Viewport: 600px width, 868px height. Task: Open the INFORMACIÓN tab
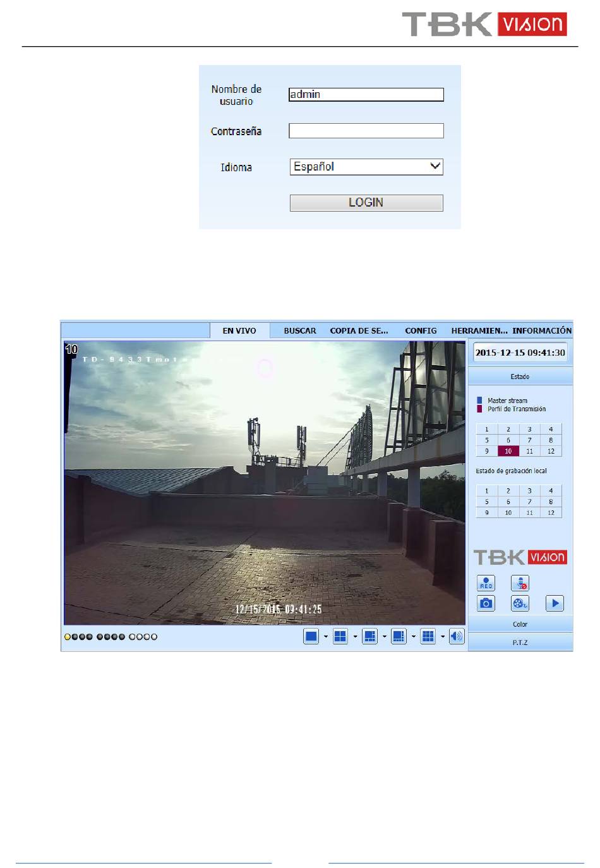coord(542,330)
